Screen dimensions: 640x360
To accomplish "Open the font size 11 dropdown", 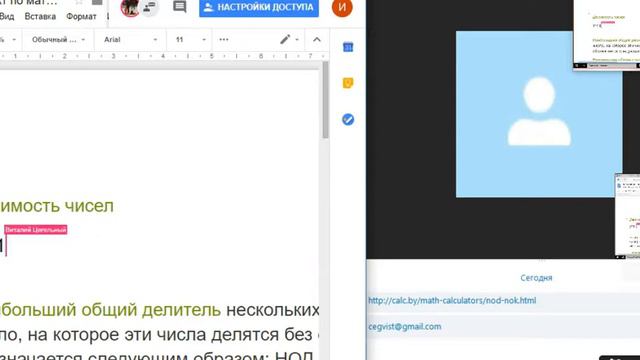I will [191, 40].
